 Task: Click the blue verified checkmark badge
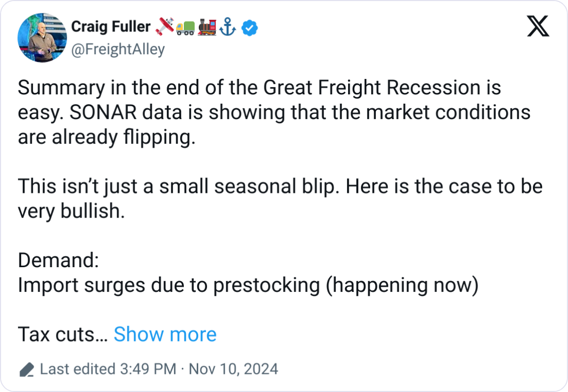coord(250,28)
